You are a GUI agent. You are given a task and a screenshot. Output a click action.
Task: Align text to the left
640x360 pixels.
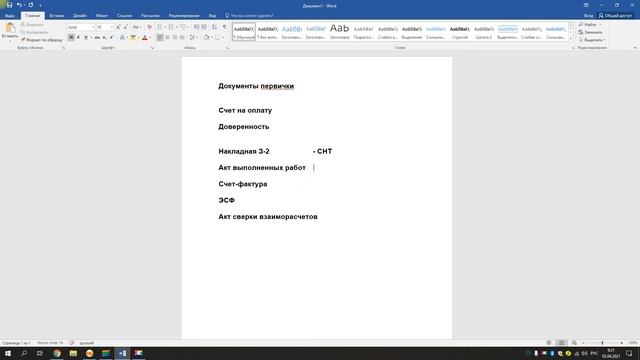(x=160, y=37)
